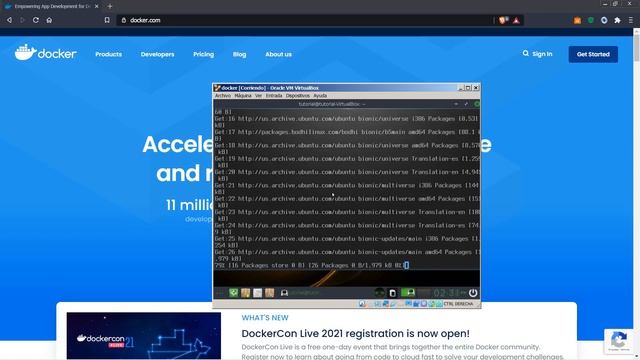This screenshot has height=360, width=640.
Task: Click the white shelf launcher icon in VM
Action: pyautogui.click(x=258, y=293)
